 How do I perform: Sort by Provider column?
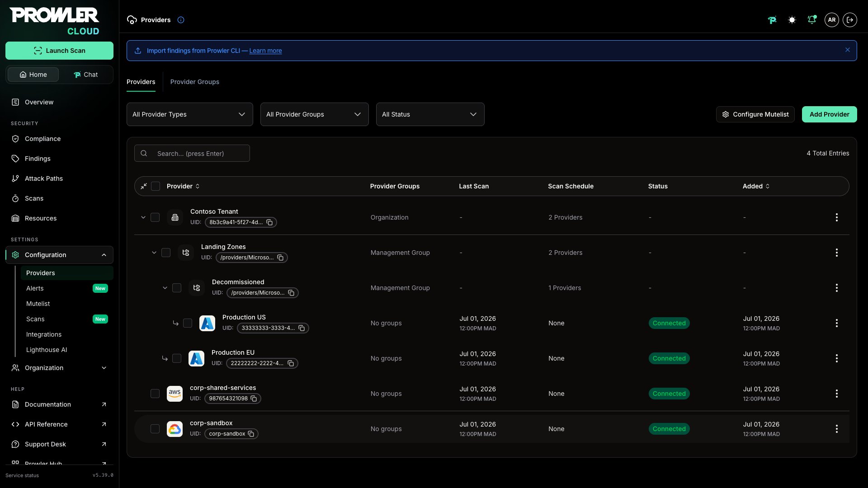[183, 186]
